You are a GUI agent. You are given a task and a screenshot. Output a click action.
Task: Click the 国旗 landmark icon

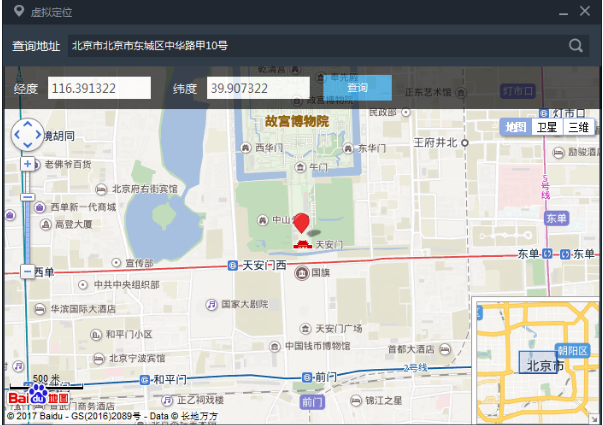click(302, 273)
